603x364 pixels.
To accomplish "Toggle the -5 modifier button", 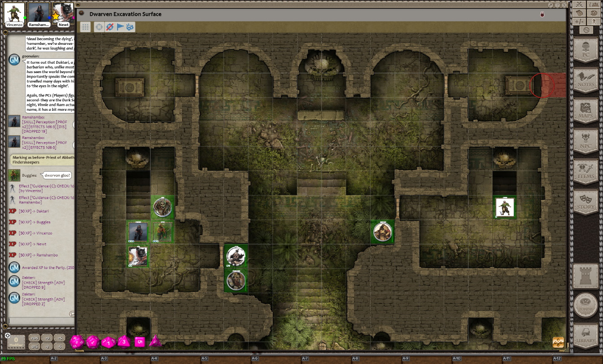I will click(60, 347).
